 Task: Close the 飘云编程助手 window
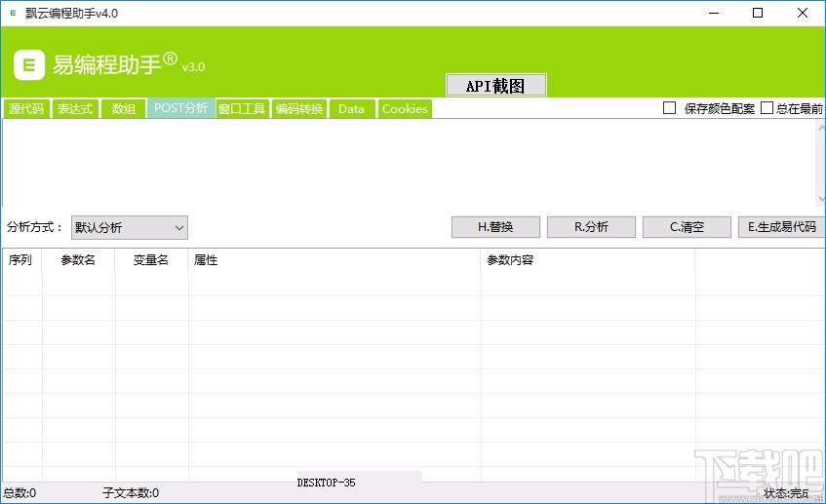click(x=803, y=14)
